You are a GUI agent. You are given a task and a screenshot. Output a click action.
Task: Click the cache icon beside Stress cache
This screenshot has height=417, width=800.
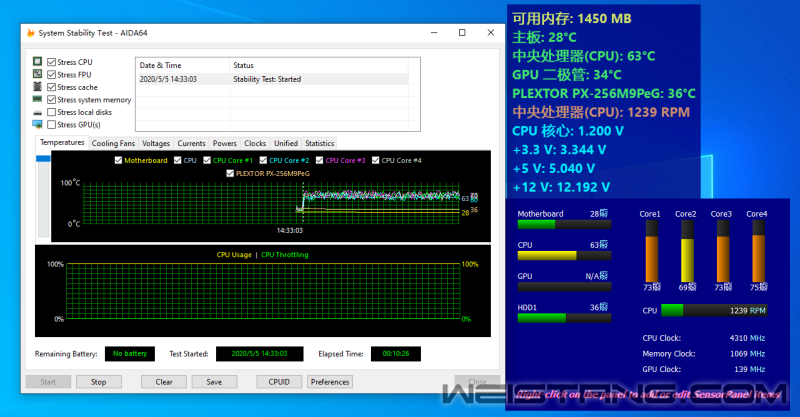(x=38, y=87)
